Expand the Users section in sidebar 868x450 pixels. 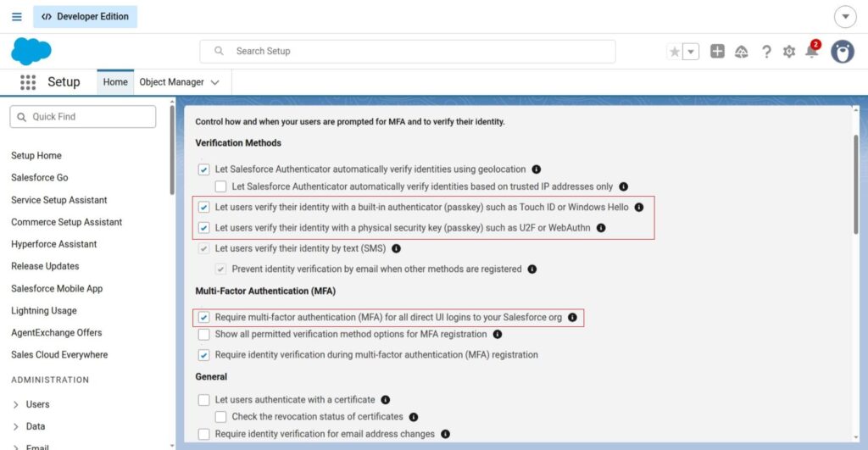coord(16,404)
